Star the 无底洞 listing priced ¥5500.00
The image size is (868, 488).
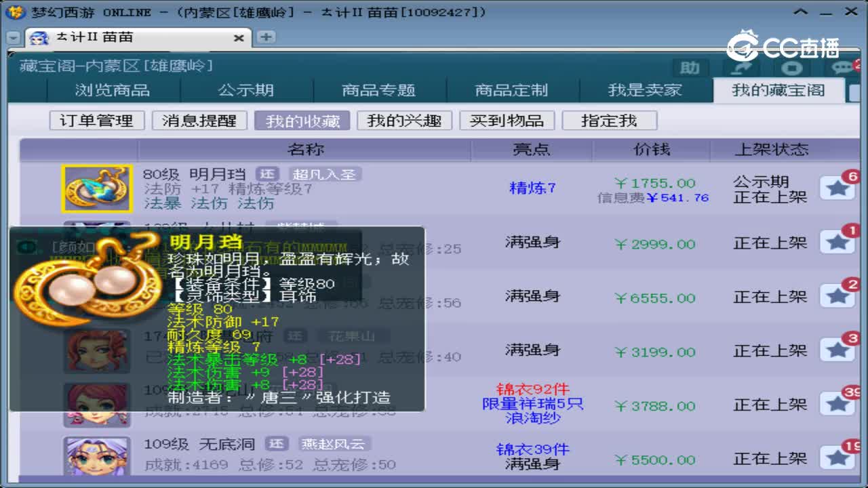click(837, 458)
